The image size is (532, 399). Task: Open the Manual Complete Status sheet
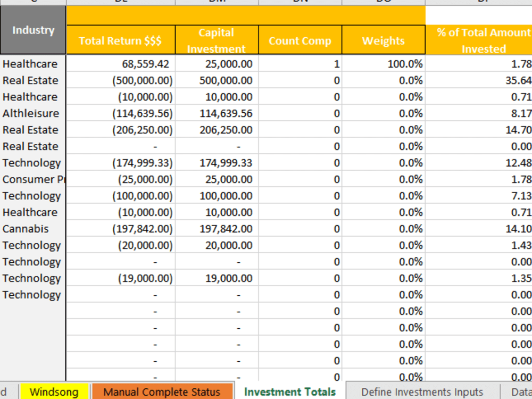pyautogui.click(x=163, y=392)
